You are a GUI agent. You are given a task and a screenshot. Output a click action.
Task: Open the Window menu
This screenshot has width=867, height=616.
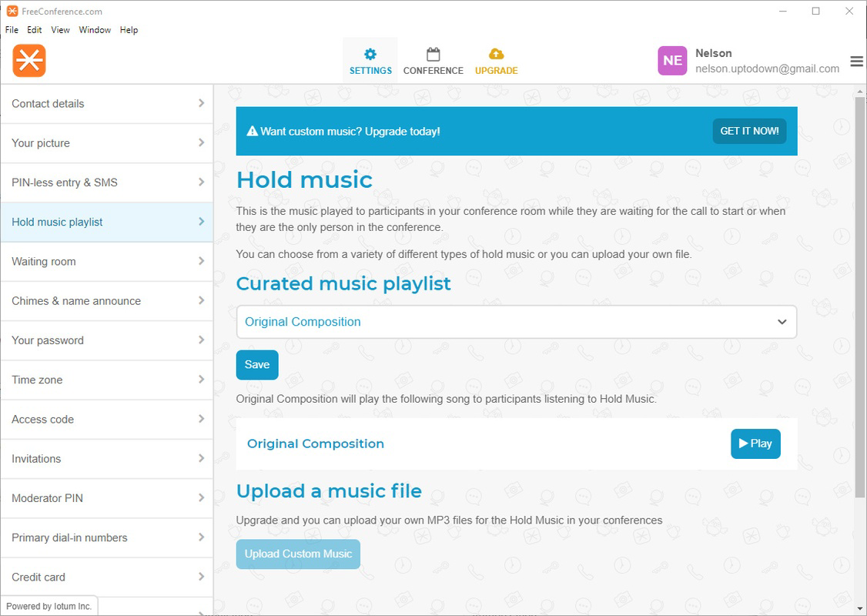pos(95,30)
